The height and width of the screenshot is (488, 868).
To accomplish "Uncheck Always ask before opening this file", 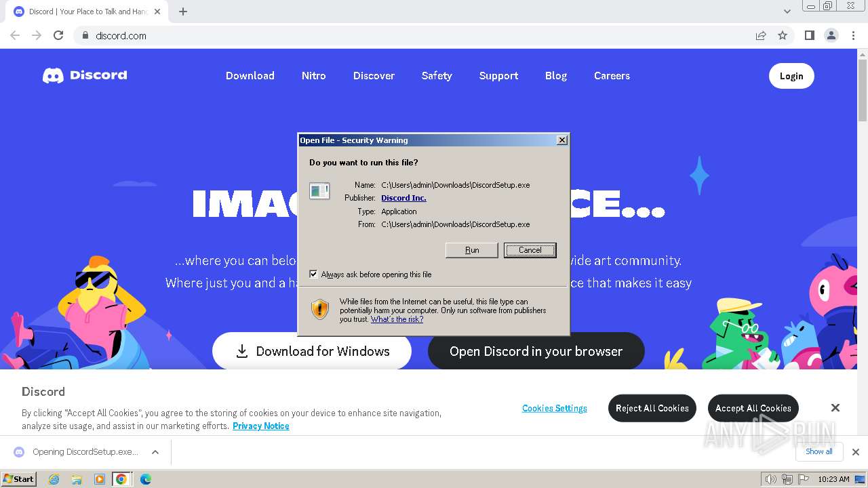I will [x=313, y=274].
